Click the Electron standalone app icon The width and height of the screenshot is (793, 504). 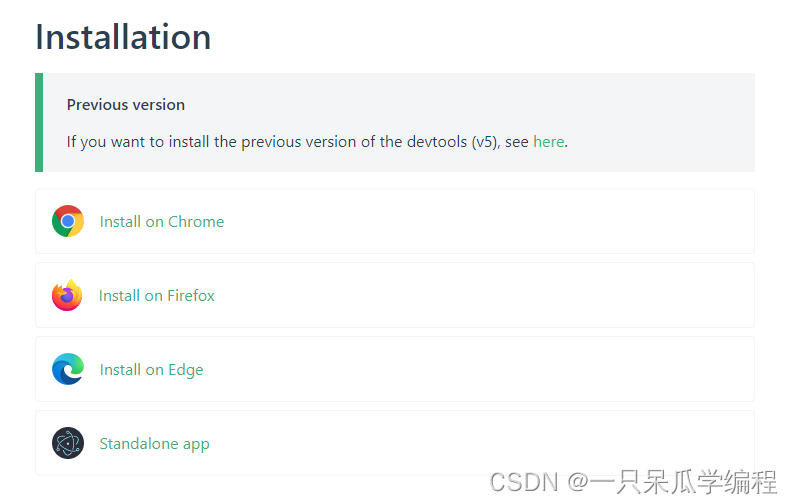[x=68, y=443]
